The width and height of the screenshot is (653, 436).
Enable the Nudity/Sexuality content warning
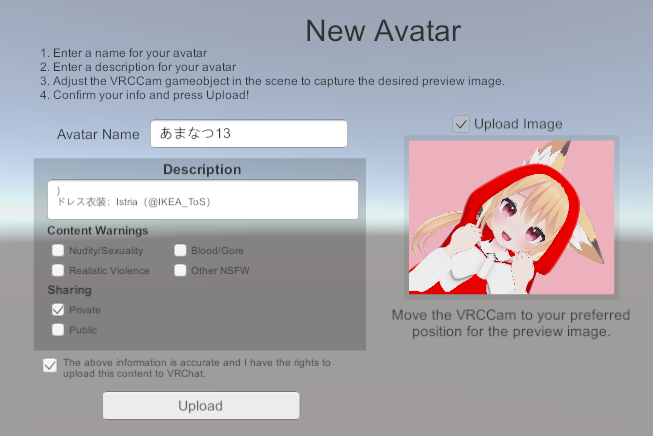[x=58, y=250]
